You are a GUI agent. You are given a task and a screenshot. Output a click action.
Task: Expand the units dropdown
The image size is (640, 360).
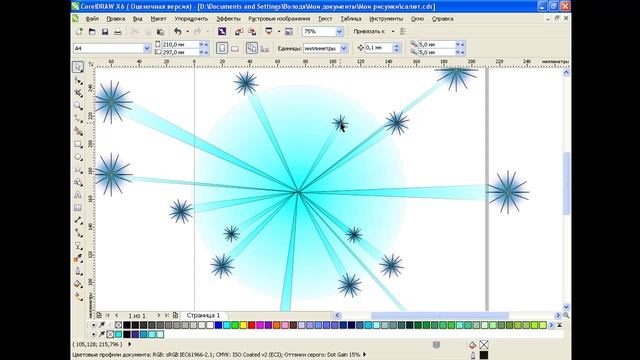tap(344, 48)
